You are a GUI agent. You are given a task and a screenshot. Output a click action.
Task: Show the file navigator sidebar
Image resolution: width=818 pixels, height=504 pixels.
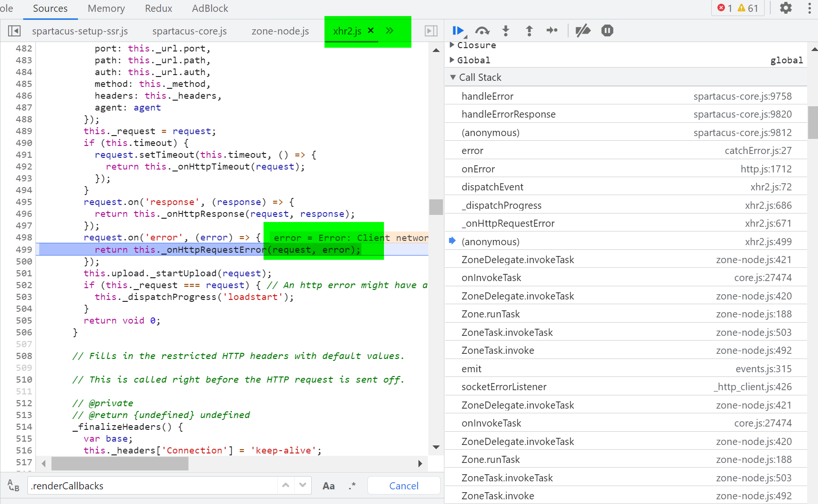[x=14, y=31]
